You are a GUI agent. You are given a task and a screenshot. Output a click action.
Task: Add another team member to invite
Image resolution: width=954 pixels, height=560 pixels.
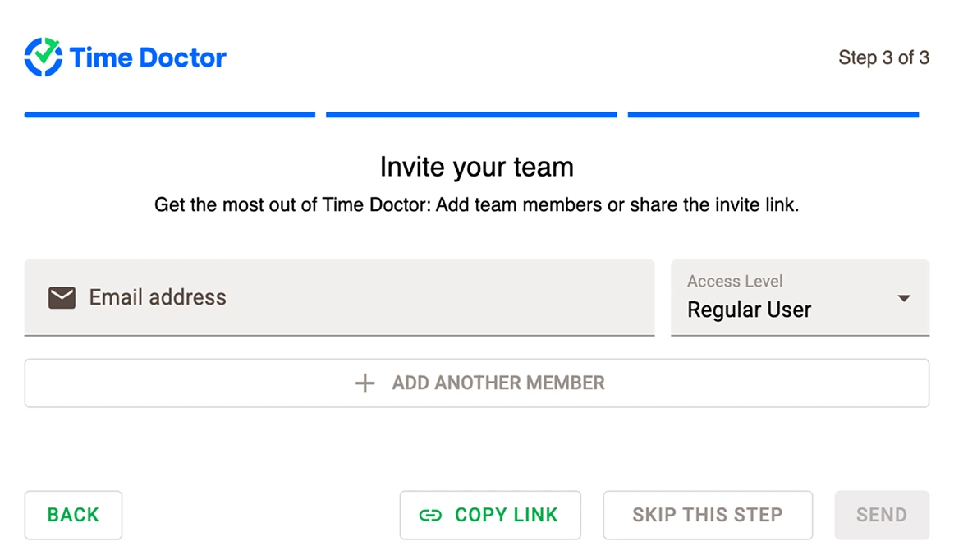coord(477,383)
